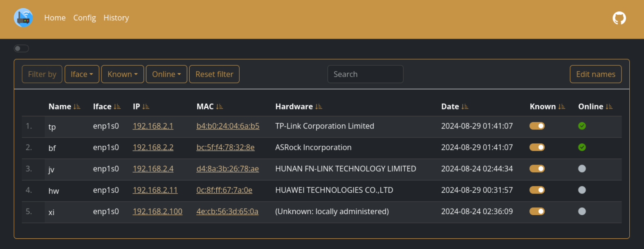Open IP link 192.168.2.11
Image resolution: width=644 pixels, height=249 pixels.
155,190
